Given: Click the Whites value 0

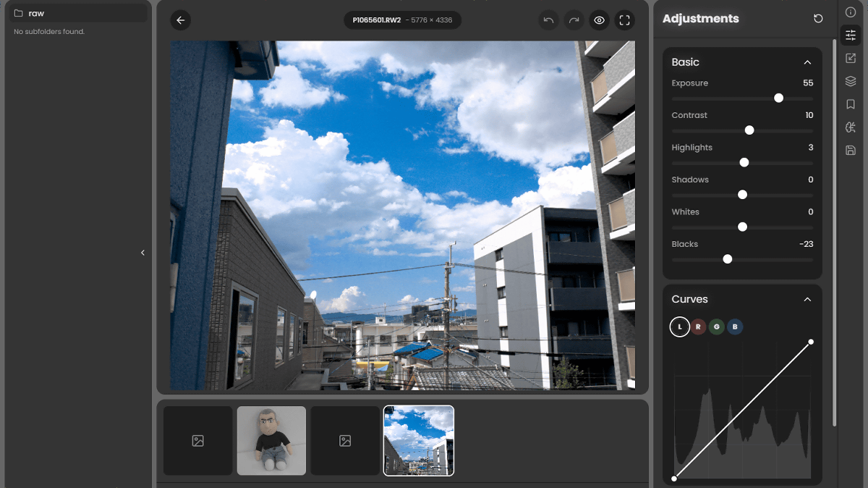Looking at the screenshot, I should click(811, 212).
